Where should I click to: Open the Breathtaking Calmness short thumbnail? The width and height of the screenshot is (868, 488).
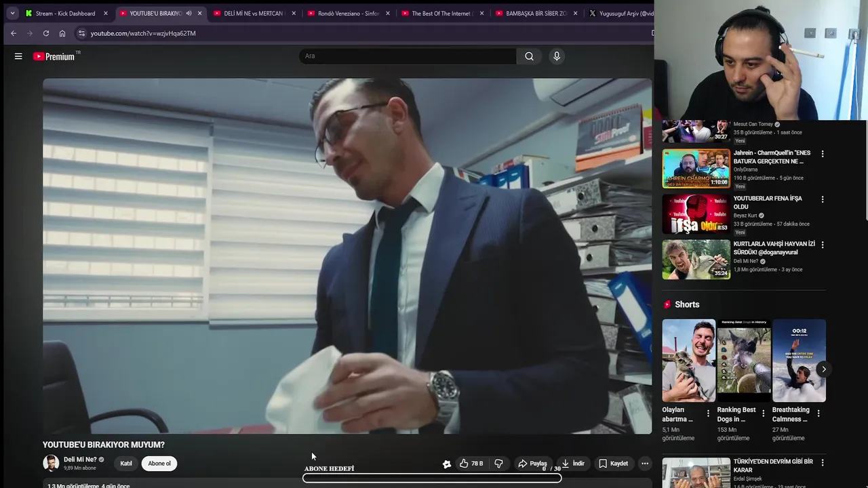pos(799,361)
